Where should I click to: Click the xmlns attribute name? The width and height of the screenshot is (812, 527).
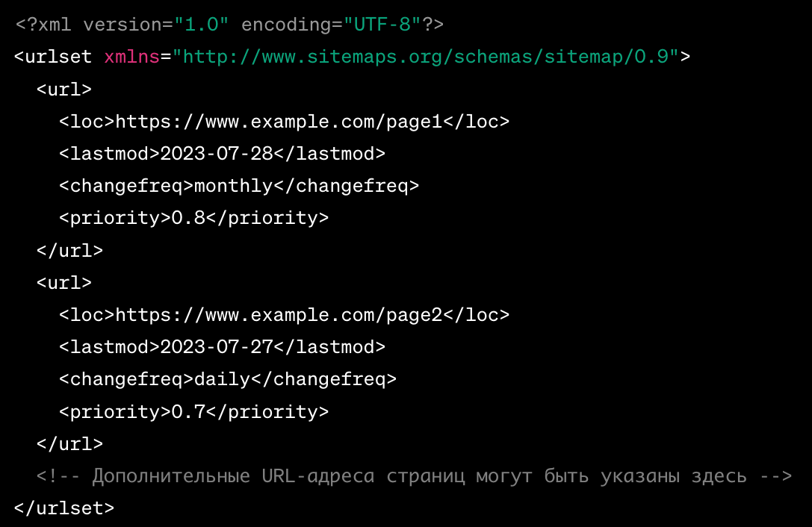[x=132, y=57]
